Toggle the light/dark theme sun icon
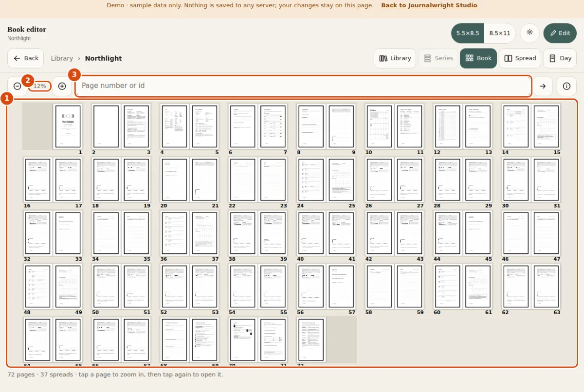Screen dimensions: 584x392 529,33
